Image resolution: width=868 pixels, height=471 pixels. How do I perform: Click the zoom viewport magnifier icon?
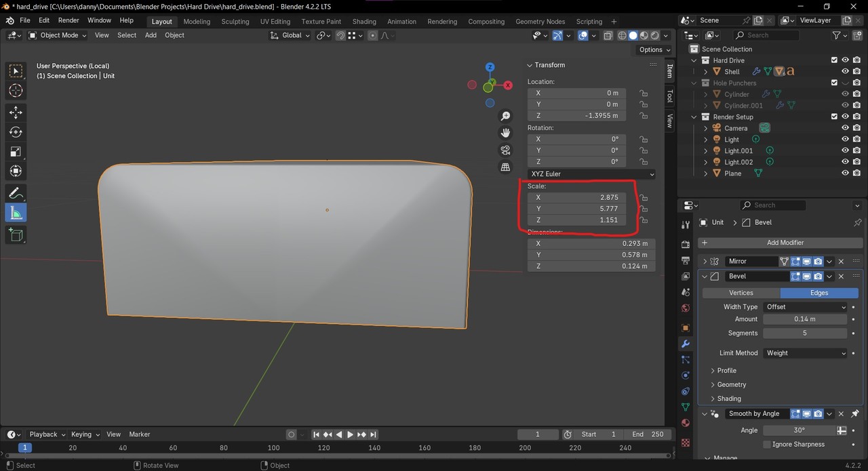point(505,117)
